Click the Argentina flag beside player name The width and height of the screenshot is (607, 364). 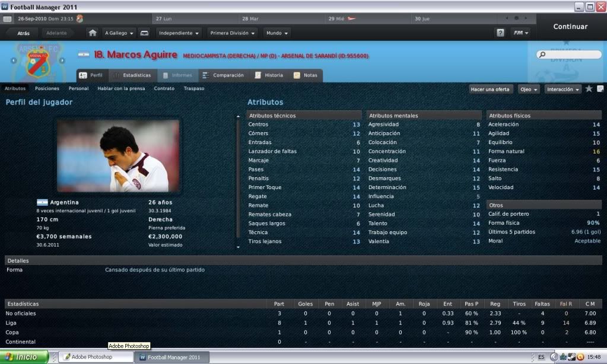coord(83,55)
